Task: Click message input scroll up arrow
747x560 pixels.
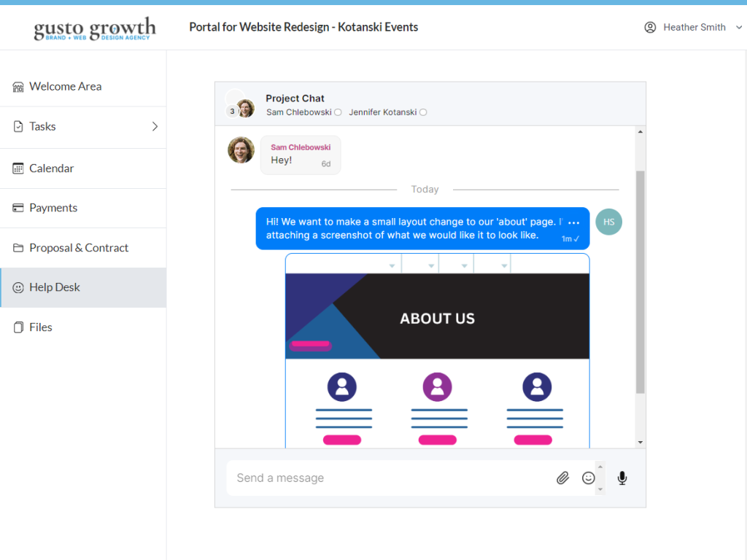Action: tap(600, 467)
